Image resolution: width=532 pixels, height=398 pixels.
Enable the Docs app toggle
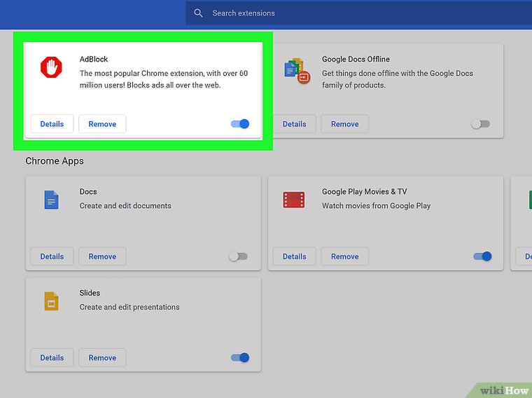click(238, 256)
